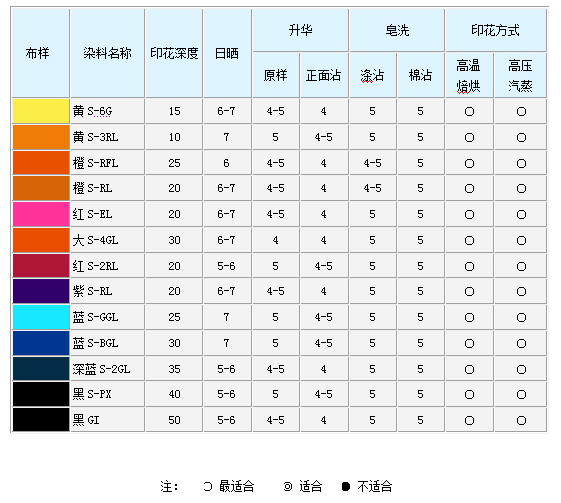Click the 黑 S-PX black swatch
Screen dimensions: 561x503
click(x=41, y=394)
